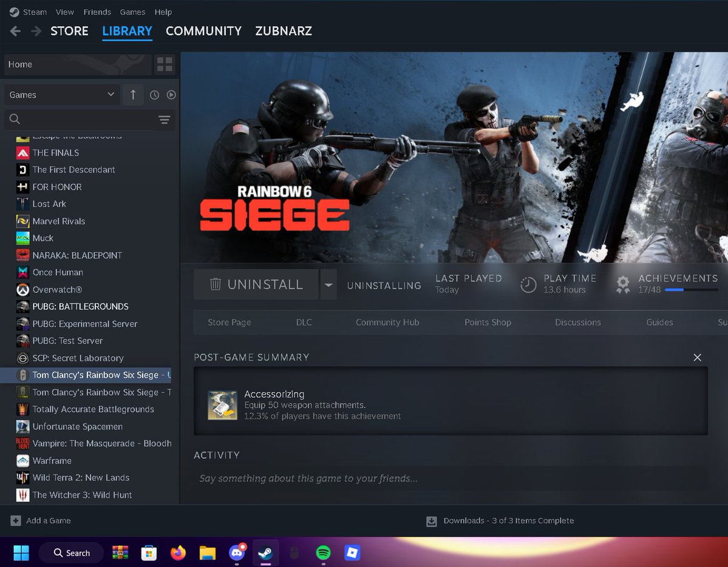
Task: Open the View menu
Action: (64, 12)
